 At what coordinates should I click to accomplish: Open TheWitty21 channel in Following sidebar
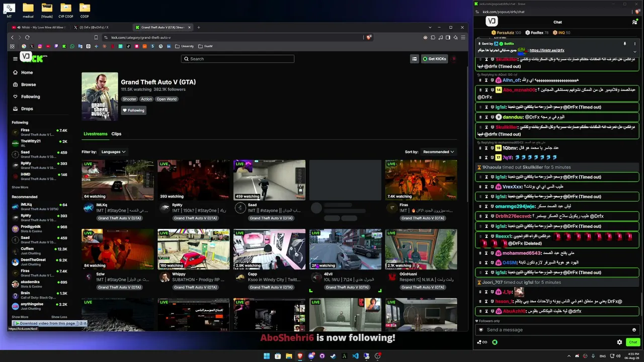click(x=39, y=143)
